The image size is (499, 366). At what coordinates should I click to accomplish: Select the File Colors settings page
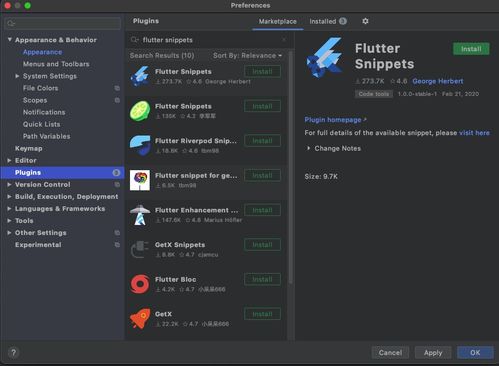click(40, 88)
